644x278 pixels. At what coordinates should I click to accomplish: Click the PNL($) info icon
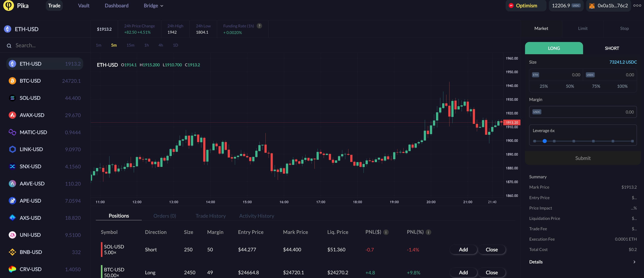click(386, 232)
